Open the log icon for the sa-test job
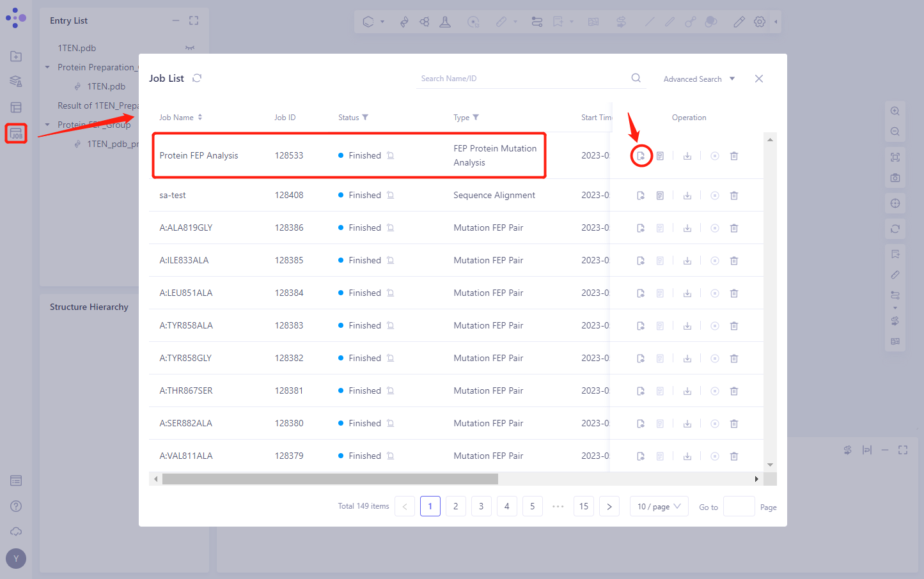This screenshot has height=579, width=924. click(660, 196)
